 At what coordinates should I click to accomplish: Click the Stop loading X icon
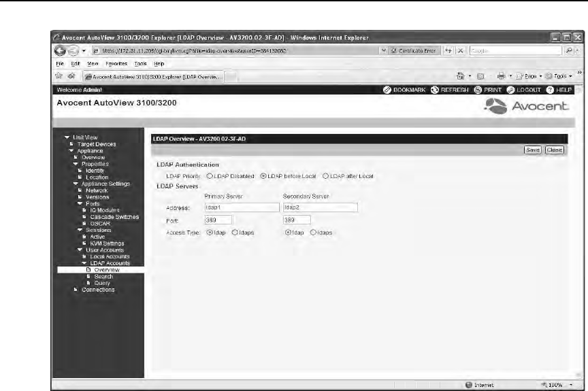click(x=461, y=50)
